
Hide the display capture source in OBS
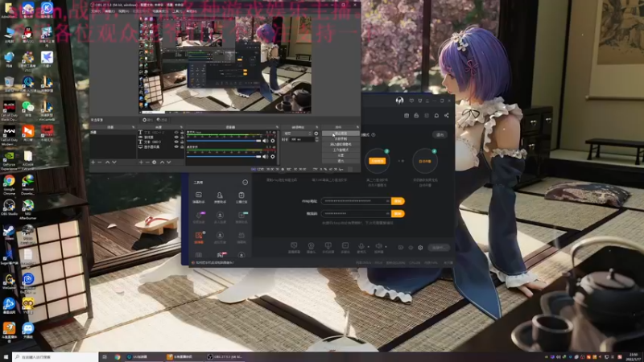[176, 146]
